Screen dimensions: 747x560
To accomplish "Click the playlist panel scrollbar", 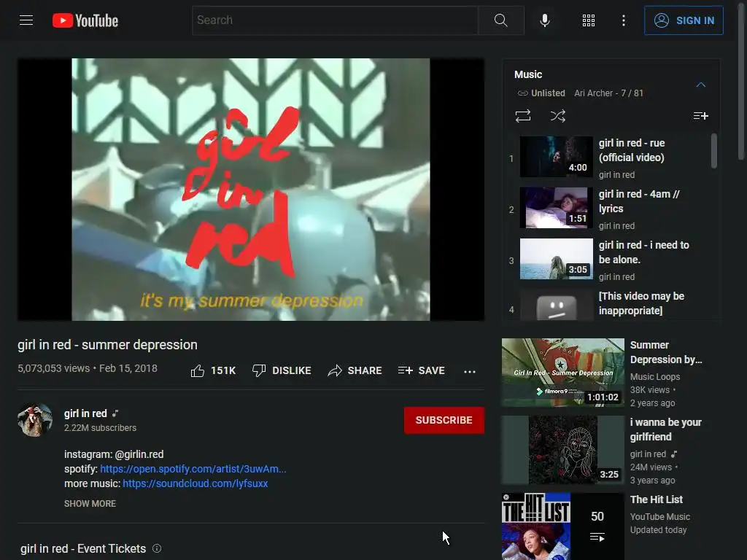I will 713,150.
